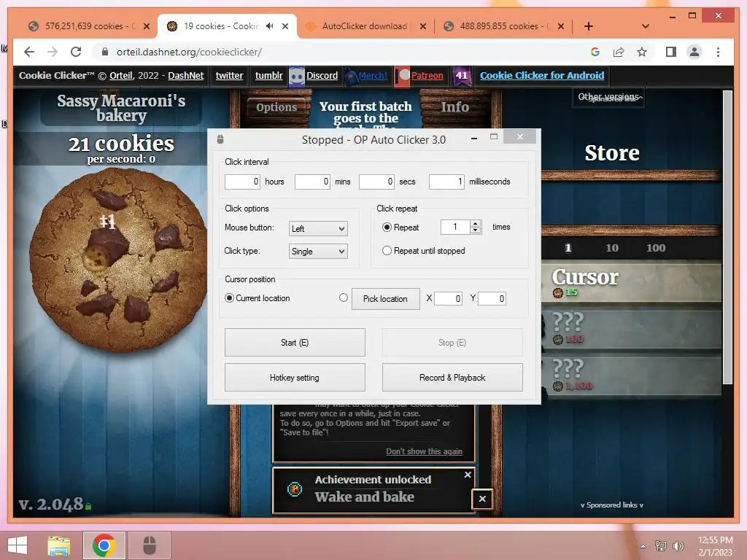Open the Click type dropdown
747x560 pixels.
[318, 252]
